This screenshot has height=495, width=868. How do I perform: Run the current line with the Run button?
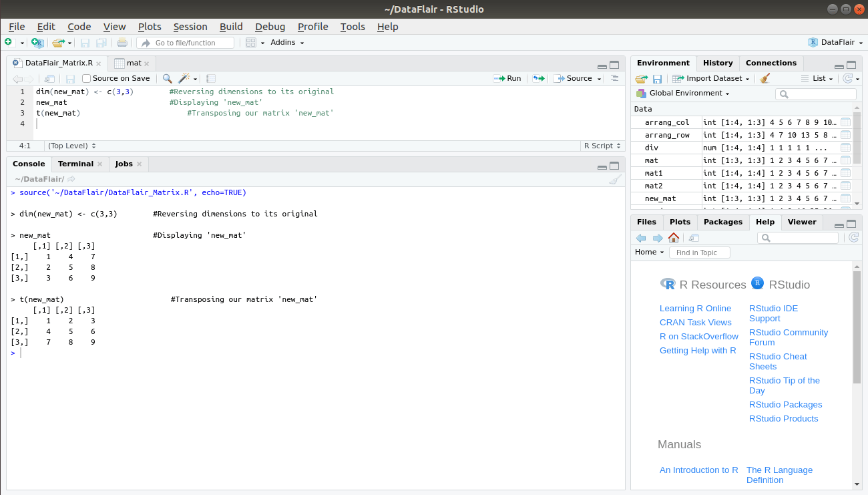pos(507,78)
